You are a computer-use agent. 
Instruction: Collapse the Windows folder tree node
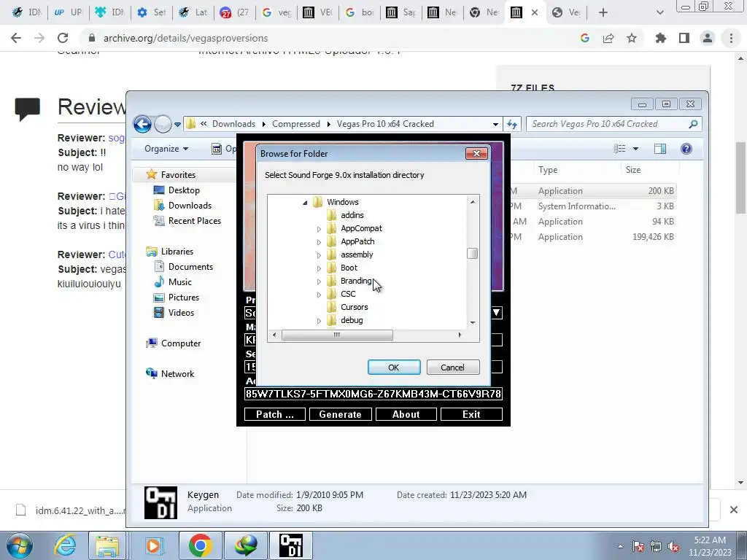click(x=305, y=203)
